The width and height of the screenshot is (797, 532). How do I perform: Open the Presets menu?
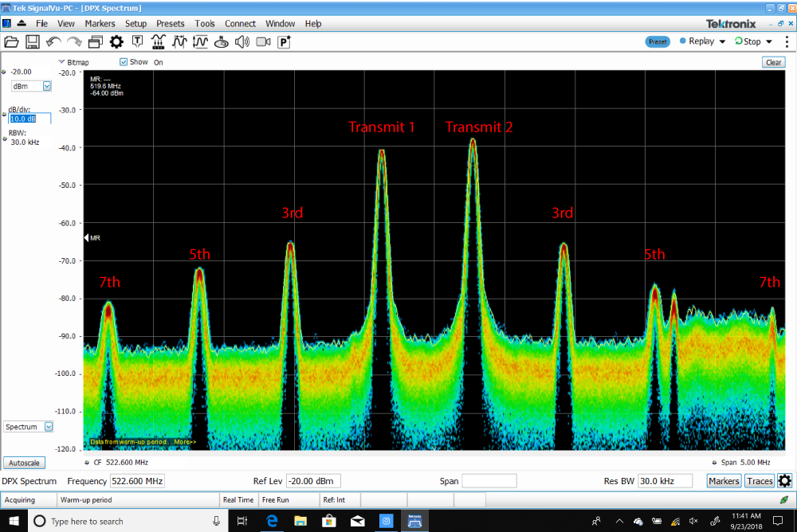pyautogui.click(x=171, y=24)
